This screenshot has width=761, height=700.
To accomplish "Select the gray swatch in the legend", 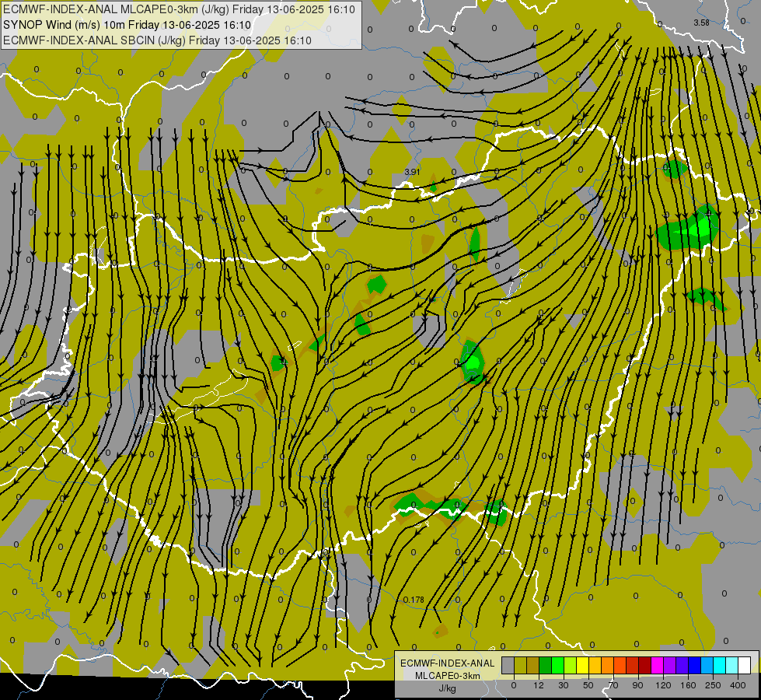I will click(x=508, y=665).
